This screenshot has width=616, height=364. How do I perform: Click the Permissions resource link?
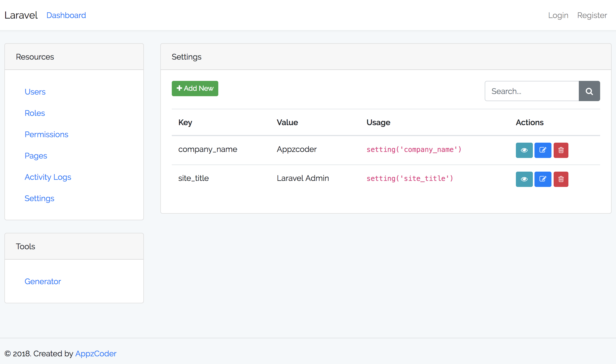47,134
